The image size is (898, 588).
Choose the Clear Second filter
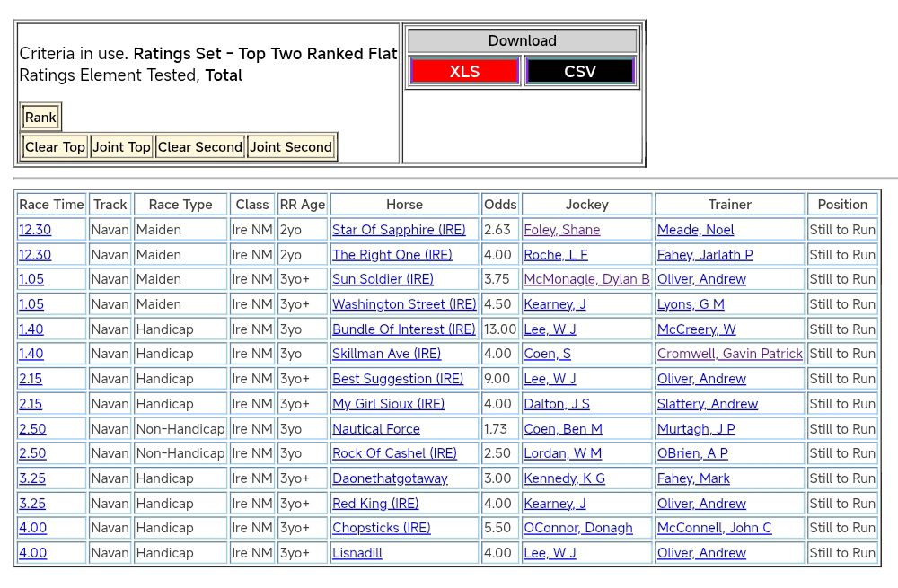pyautogui.click(x=199, y=147)
